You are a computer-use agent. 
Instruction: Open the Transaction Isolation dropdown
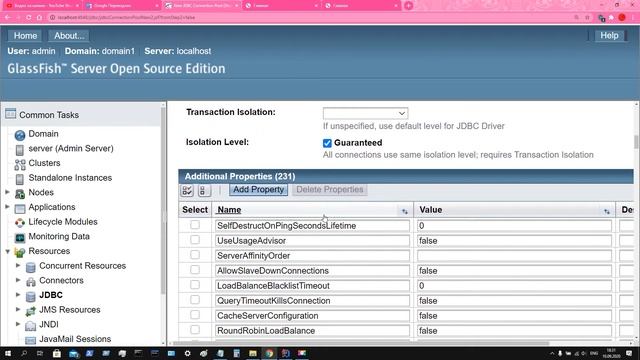[x=365, y=113]
